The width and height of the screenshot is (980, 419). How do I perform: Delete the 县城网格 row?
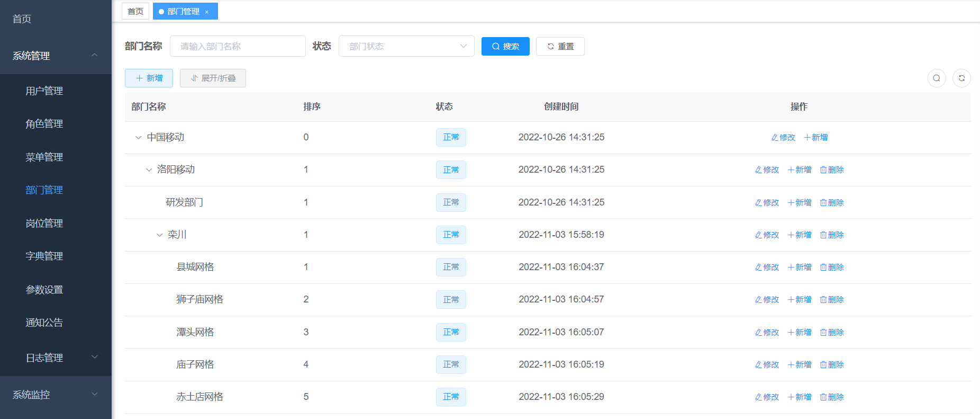coord(832,267)
